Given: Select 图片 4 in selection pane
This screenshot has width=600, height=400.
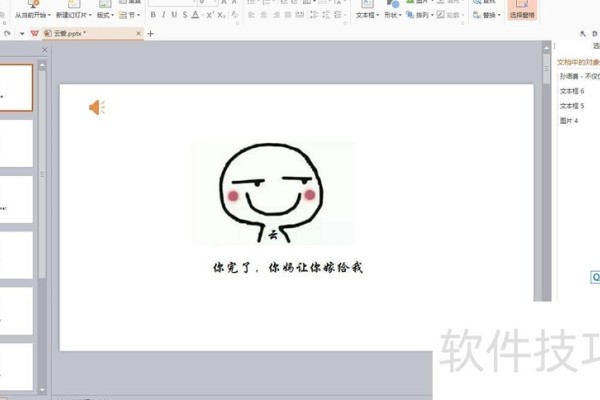Looking at the screenshot, I should click(569, 121).
